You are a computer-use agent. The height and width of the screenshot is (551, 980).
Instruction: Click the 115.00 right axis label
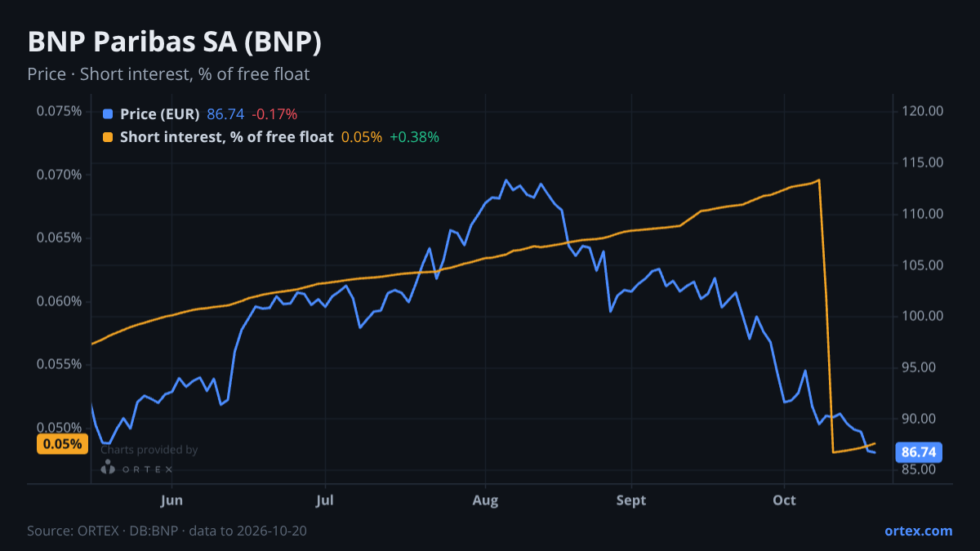tap(923, 162)
